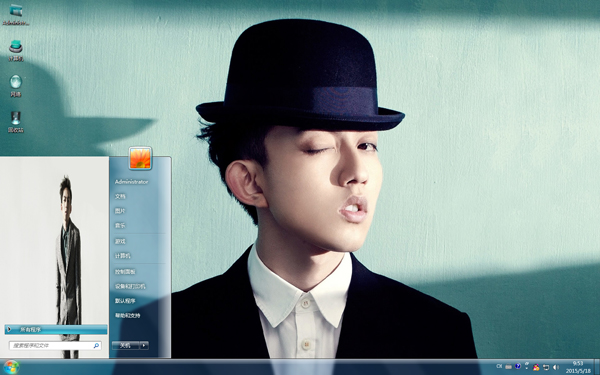The image size is (600, 375).
Task: Open 计算机 (Computer) from Start menu
Action: [x=123, y=256]
